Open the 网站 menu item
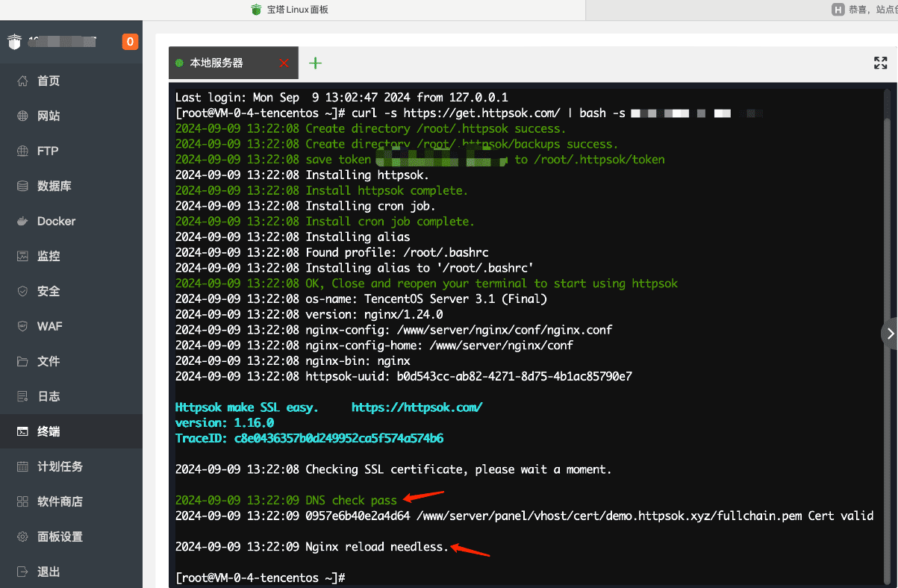The height and width of the screenshot is (588, 898). [x=71, y=116]
